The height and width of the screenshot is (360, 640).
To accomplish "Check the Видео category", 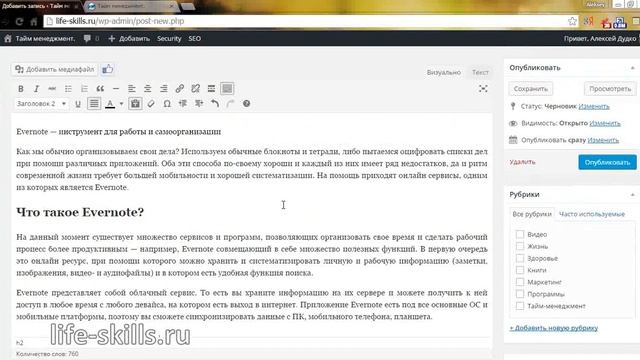I will pos(520,234).
